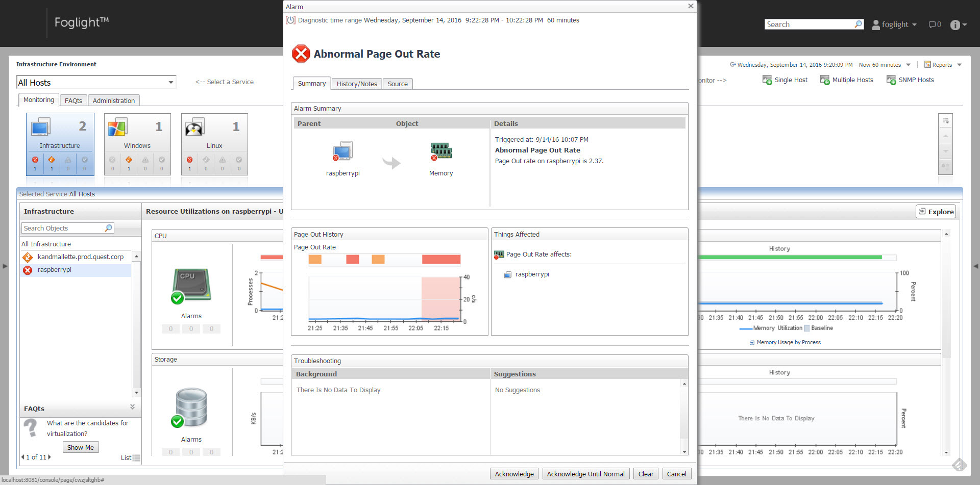Click the Acknowledge button
980x485 pixels.
514,474
